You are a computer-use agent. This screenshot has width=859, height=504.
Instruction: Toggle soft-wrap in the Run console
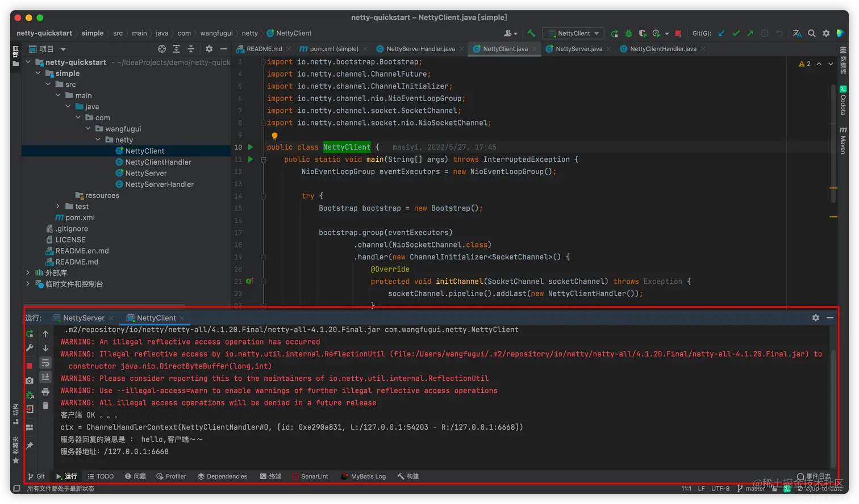click(45, 363)
